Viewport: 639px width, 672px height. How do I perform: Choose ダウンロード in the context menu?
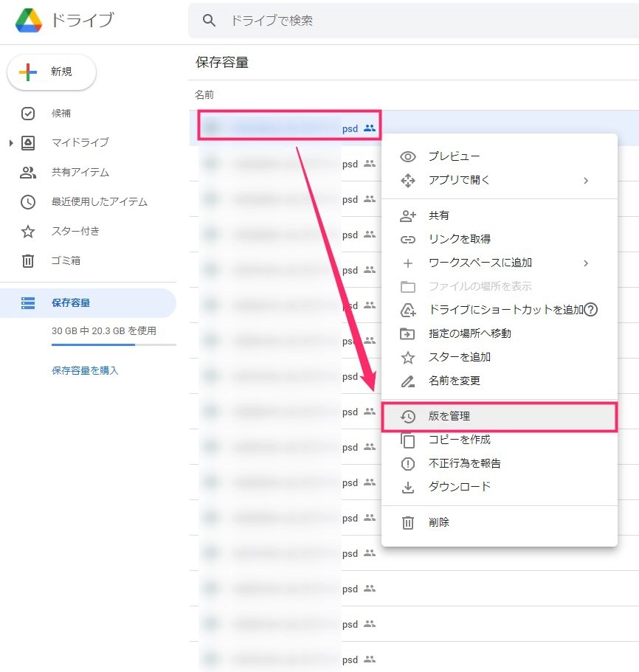tap(459, 487)
